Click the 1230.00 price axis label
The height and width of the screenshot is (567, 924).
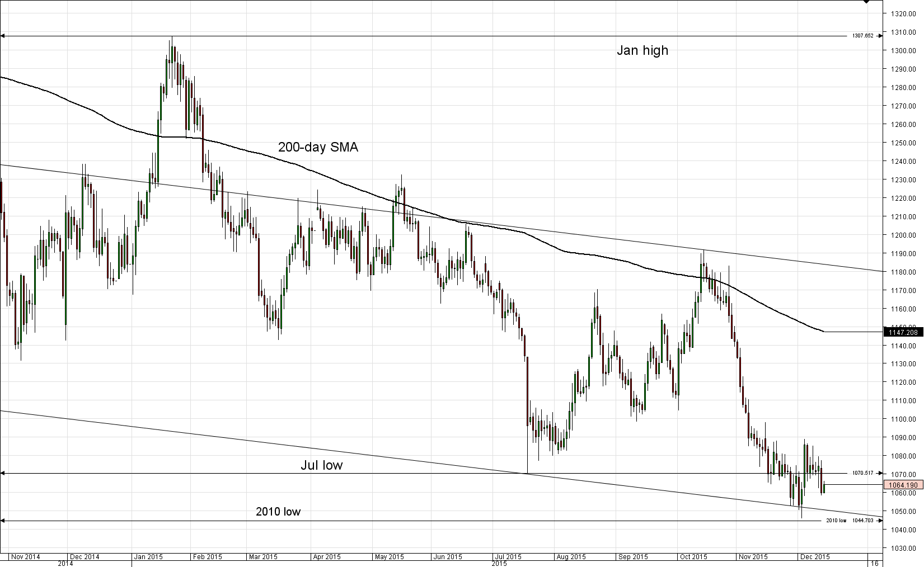pyautogui.click(x=904, y=180)
